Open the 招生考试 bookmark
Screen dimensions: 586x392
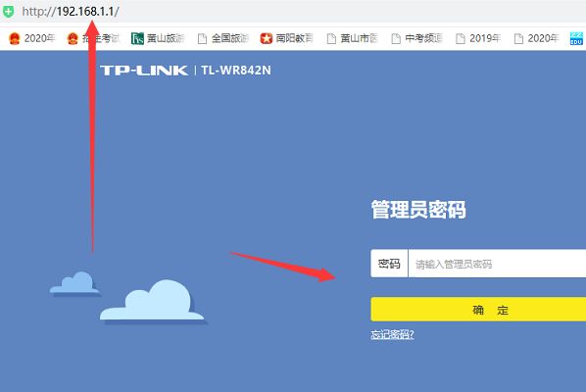coord(93,38)
